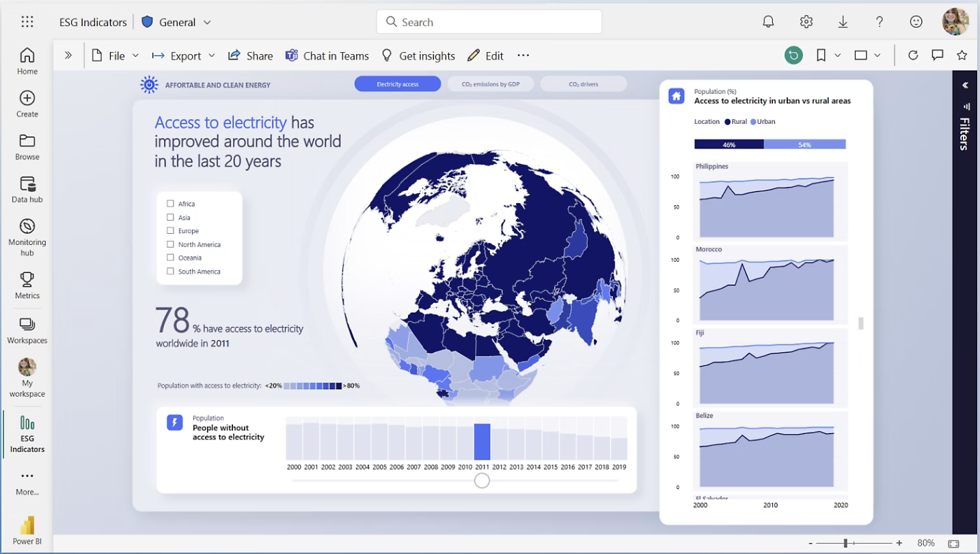
Task: Open the Browse folder page
Action: point(27,146)
